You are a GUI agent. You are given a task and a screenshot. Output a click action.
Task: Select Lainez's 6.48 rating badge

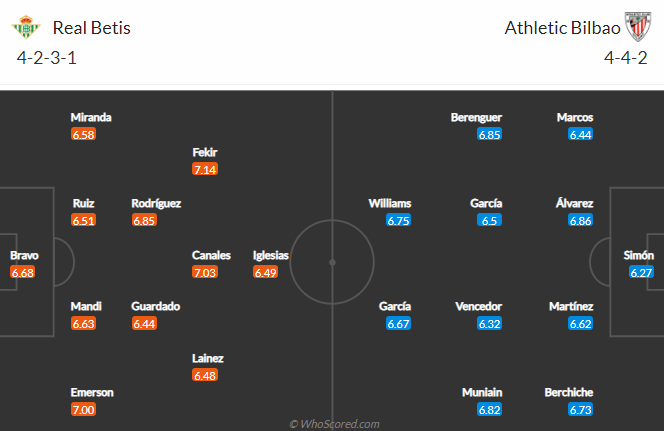click(205, 375)
